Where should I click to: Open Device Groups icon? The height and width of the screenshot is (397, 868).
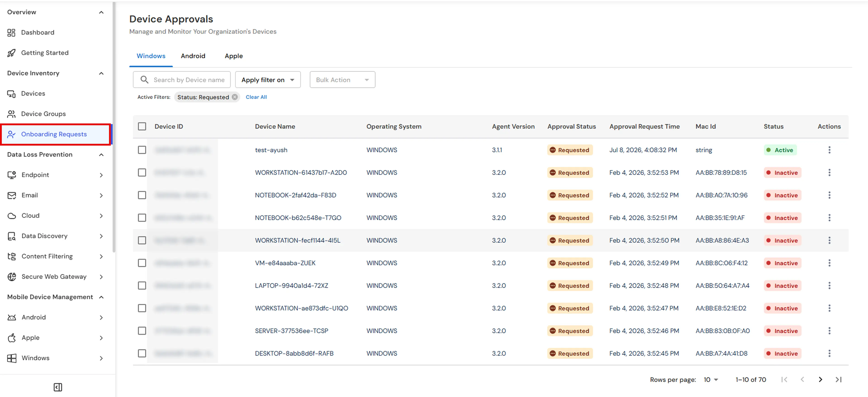pos(12,114)
